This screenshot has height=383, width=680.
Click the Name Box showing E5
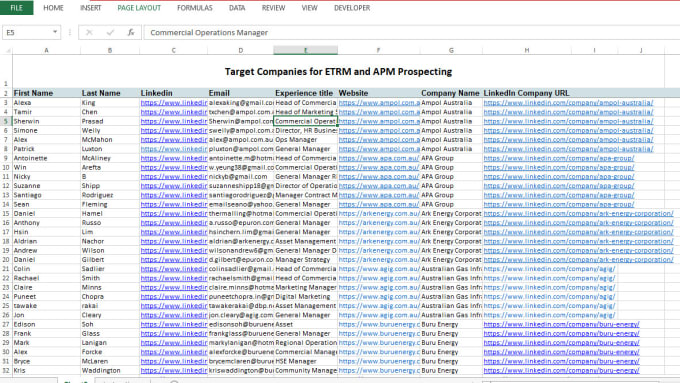coord(26,33)
